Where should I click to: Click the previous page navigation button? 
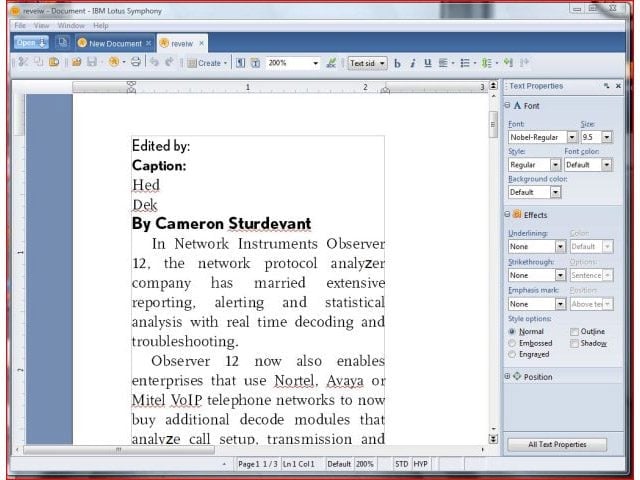click(493, 86)
